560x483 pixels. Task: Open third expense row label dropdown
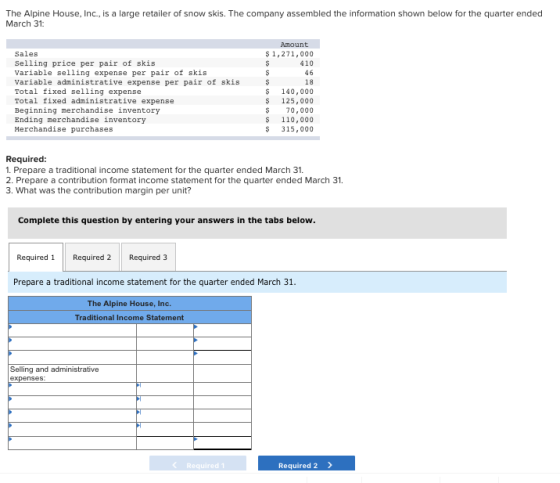(x=72, y=416)
